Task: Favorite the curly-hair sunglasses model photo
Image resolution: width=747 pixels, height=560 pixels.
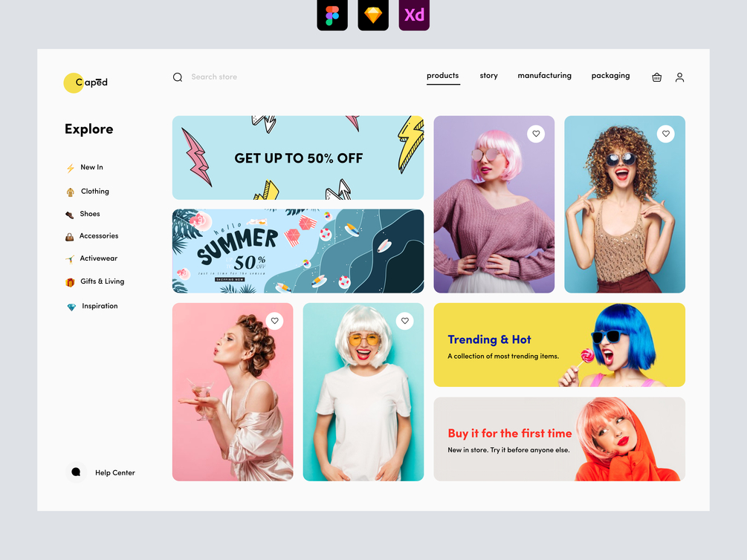Action: point(666,134)
